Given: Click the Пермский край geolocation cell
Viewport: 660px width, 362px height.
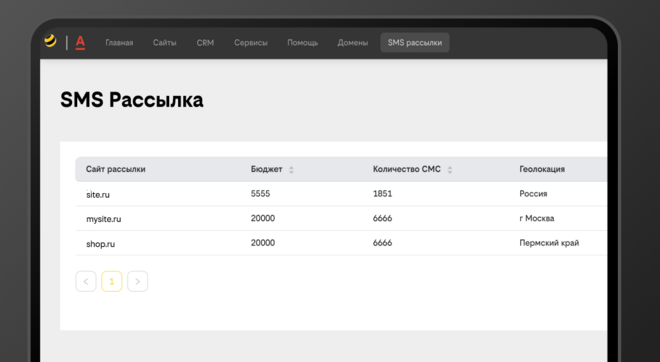Looking at the screenshot, I should 549,243.
